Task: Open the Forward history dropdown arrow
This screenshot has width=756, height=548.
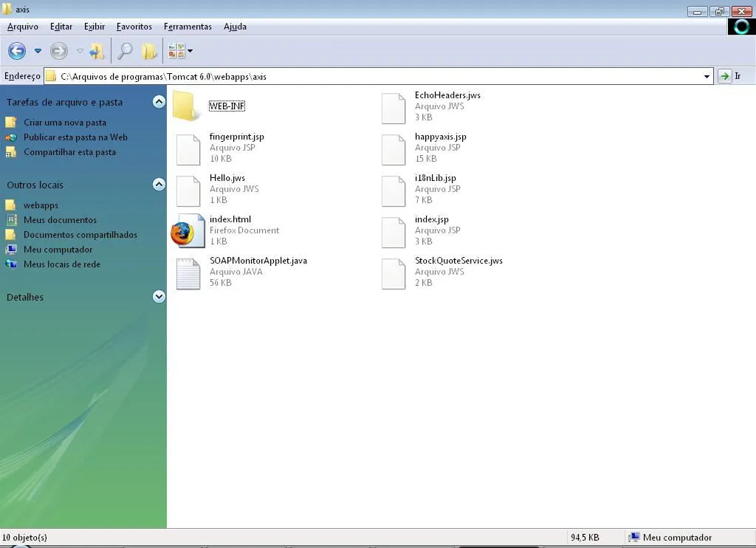Action: point(80,51)
